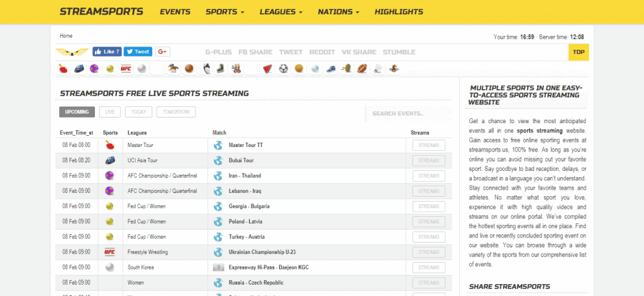Switch to the Upcoming events filter
Image resolution: width=644 pixels, height=296 pixels.
coord(77,112)
